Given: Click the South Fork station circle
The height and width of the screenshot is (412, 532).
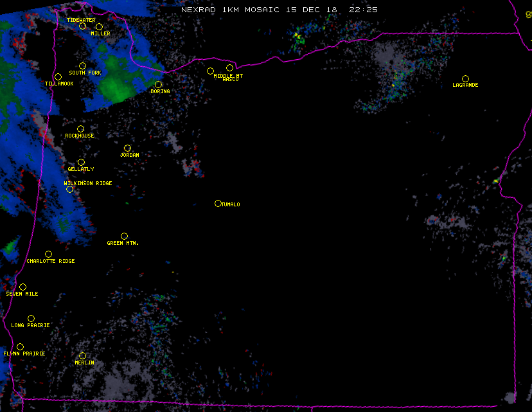Looking at the screenshot, I should (x=82, y=66).
